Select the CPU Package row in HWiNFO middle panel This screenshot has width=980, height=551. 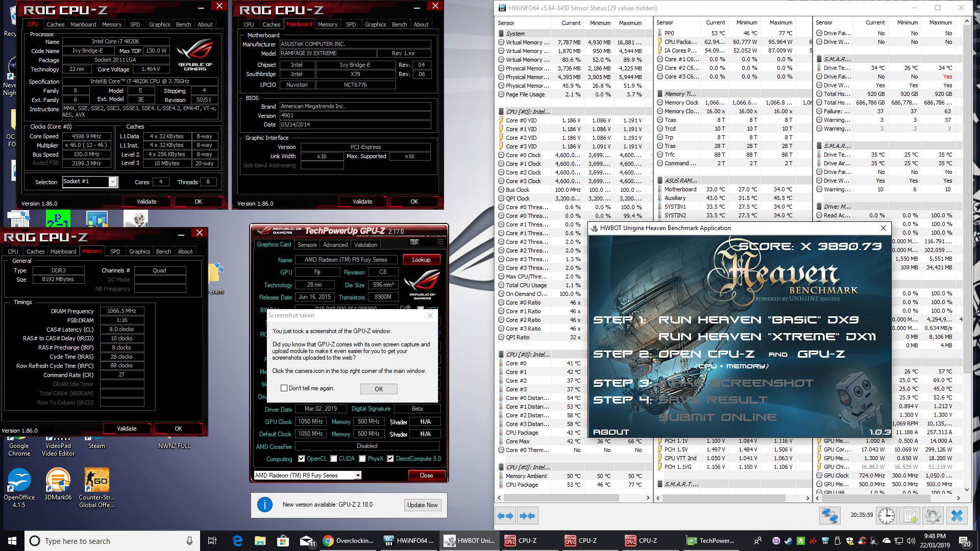(732, 42)
